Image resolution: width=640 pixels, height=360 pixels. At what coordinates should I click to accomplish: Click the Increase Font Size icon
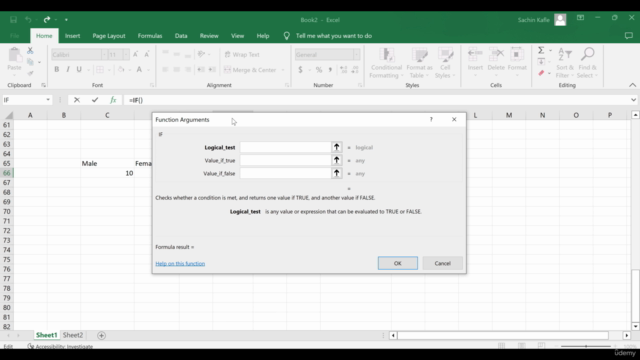pos(136,54)
